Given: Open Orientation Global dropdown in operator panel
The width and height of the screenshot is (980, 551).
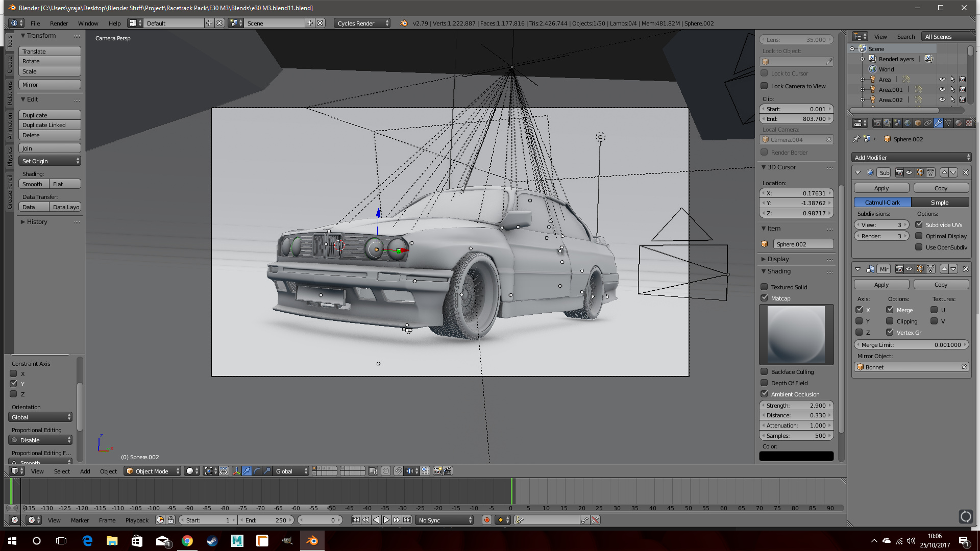Looking at the screenshot, I should tap(40, 417).
